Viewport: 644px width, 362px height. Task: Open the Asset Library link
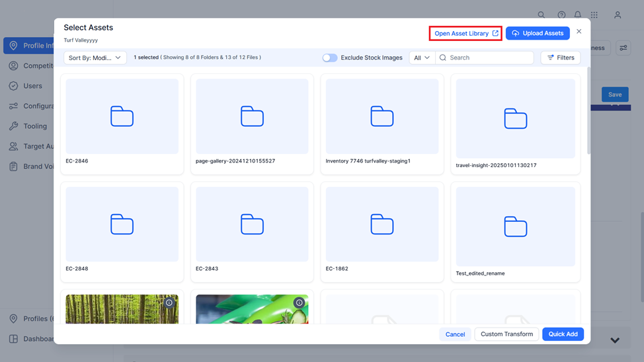[465, 33]
